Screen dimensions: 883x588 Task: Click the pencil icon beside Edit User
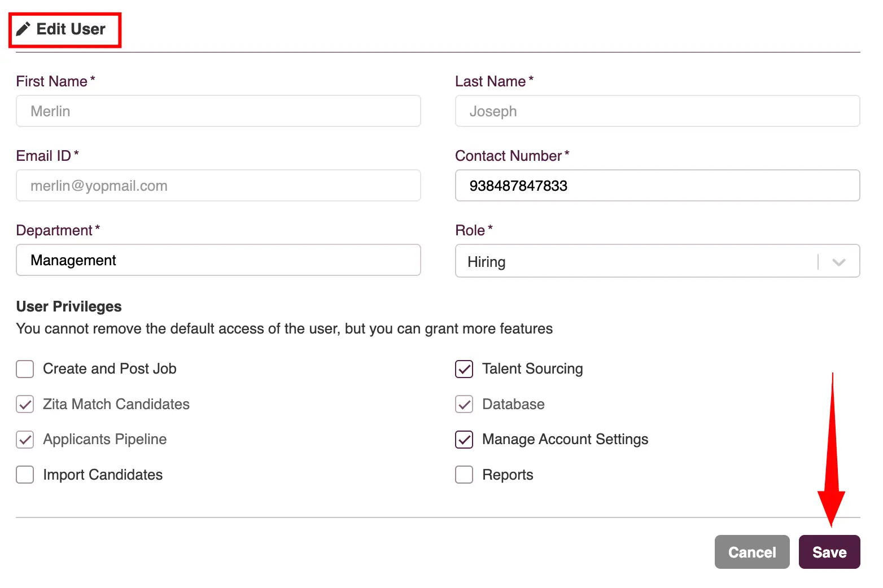pyautogui.click(x=23, y=29)
